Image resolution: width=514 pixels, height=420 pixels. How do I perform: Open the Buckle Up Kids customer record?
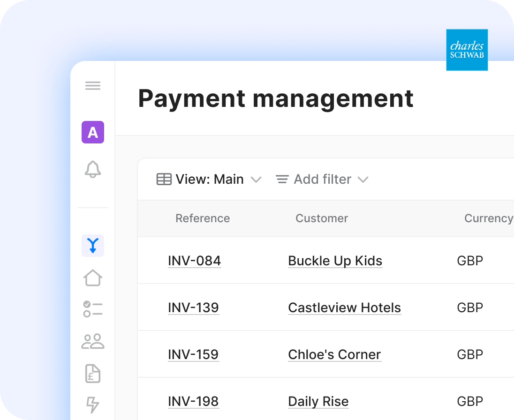(x=335, y=261)
